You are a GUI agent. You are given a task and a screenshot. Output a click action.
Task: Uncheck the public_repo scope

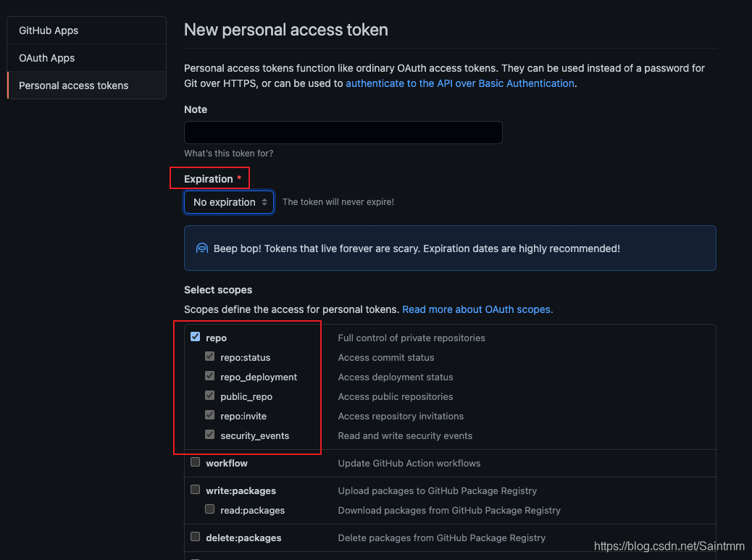click(209, 396)
